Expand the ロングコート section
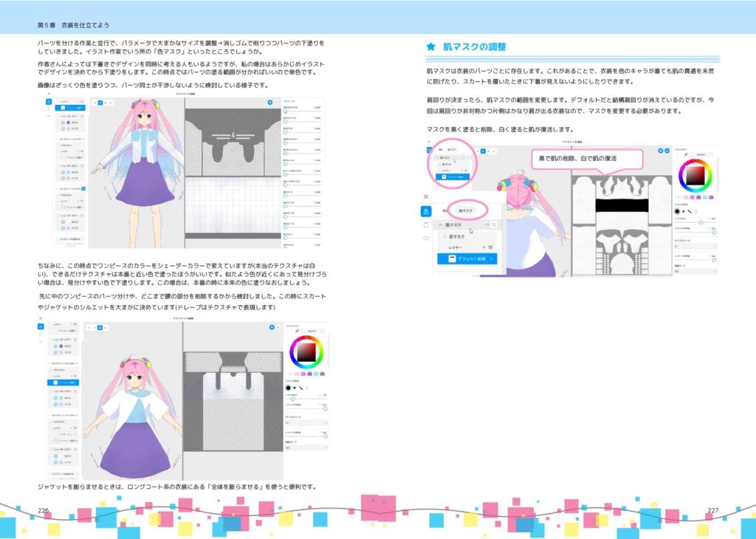This screenshot has height=539, width=756. click(x=56, y=139)
